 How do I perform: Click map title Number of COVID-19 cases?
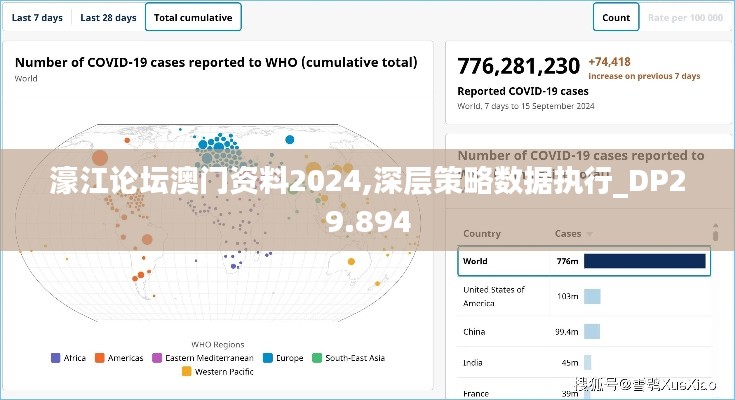216,62
